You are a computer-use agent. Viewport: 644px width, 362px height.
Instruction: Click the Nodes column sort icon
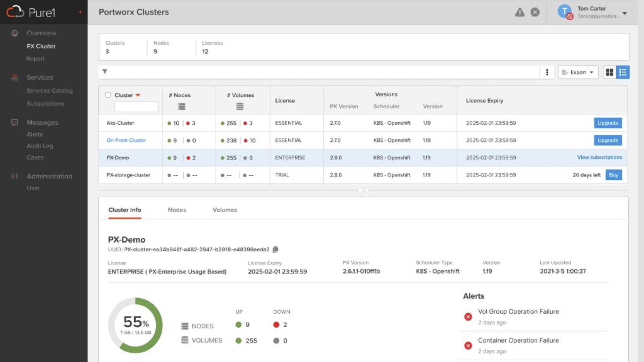point(181,107)
